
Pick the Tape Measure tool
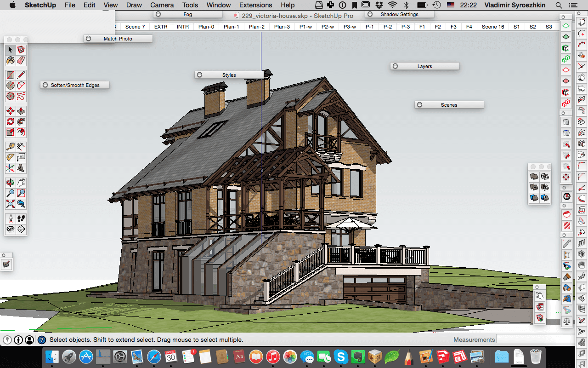click(10, 146)
